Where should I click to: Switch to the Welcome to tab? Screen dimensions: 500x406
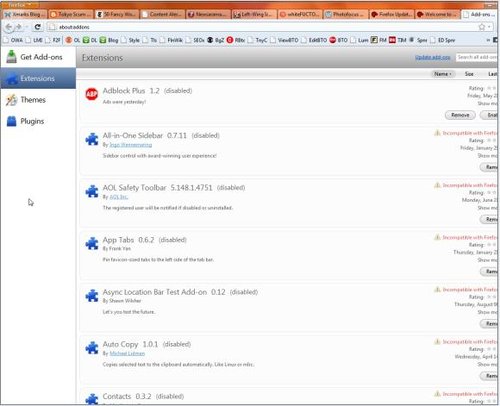tap(437, 14)
